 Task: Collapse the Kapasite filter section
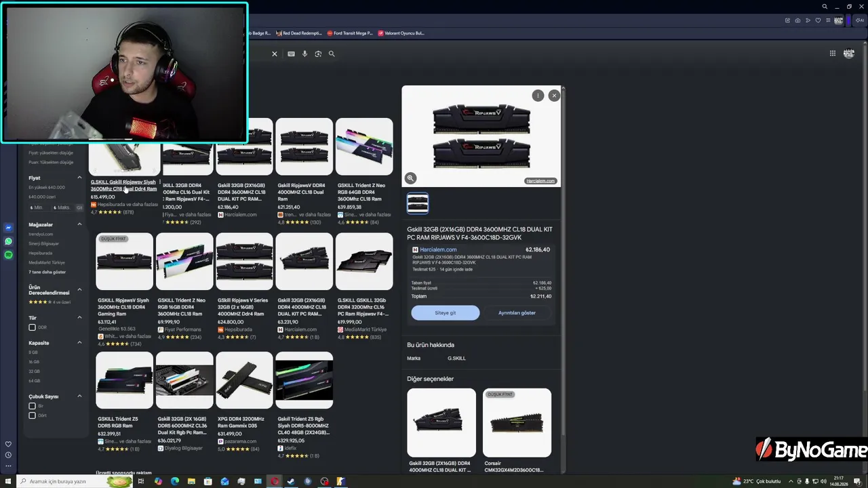click(x=79, y=343)
